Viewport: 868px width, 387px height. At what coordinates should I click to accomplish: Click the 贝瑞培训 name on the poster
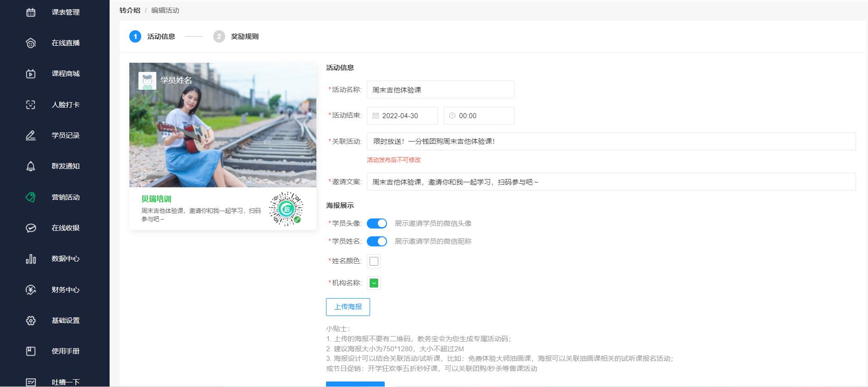click(x=156, y=199)
